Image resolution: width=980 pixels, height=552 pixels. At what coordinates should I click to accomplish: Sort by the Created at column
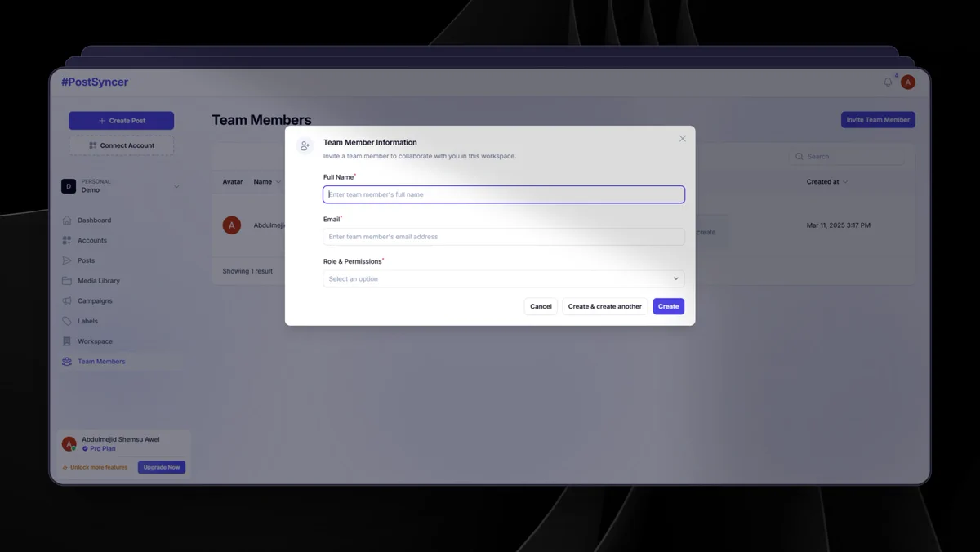[x=827, y=182]
